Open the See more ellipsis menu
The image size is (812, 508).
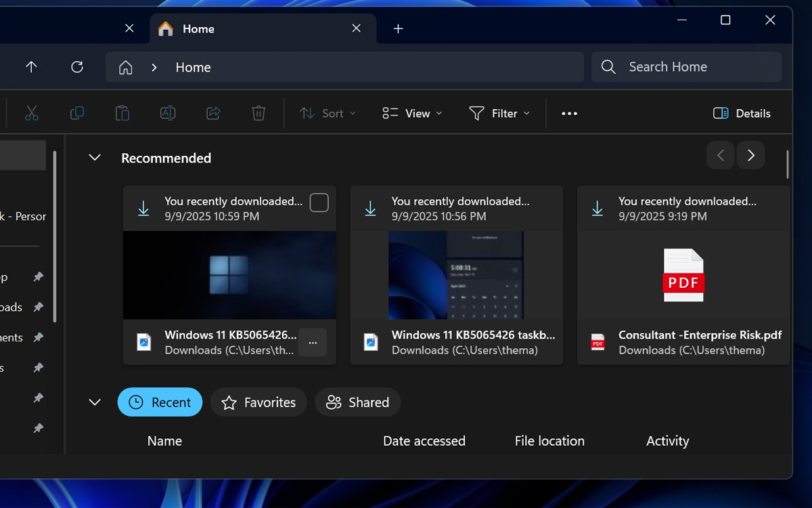tap(569, 113)
